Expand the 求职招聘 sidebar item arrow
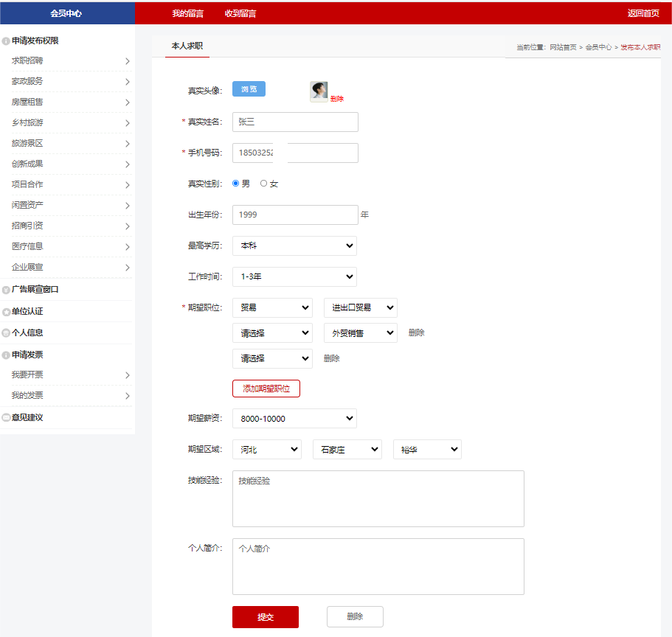 tap(128, 61)
